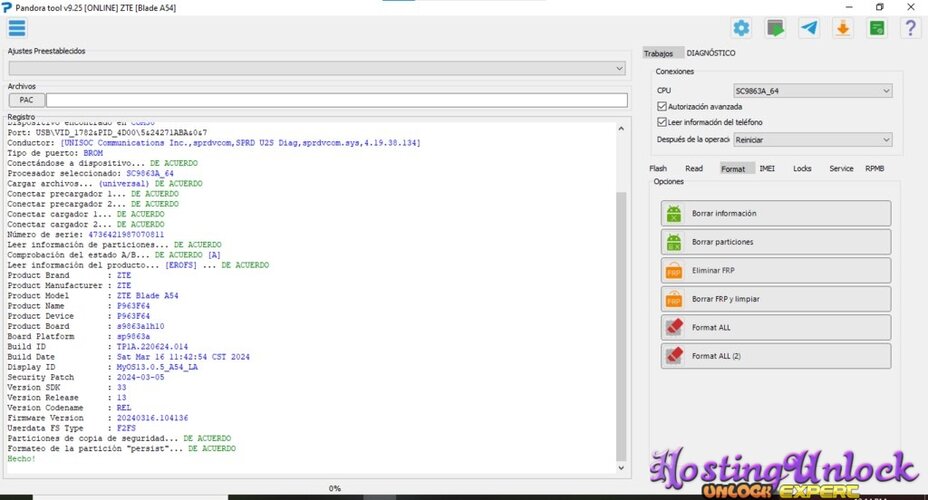
Task: Expand the Ajustes Preestablecidos dropdown
Action: 317,69
